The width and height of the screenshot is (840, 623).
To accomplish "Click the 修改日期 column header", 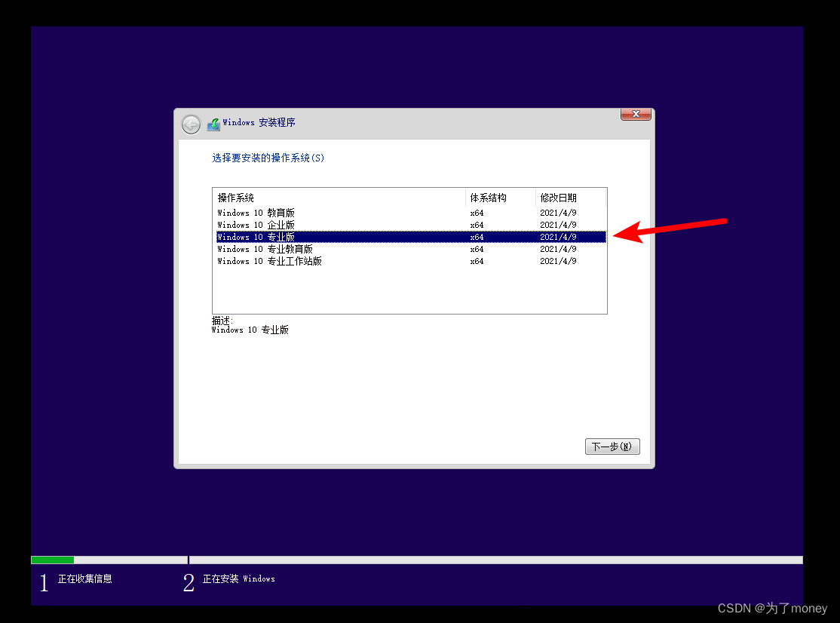I will pos(571,198).
